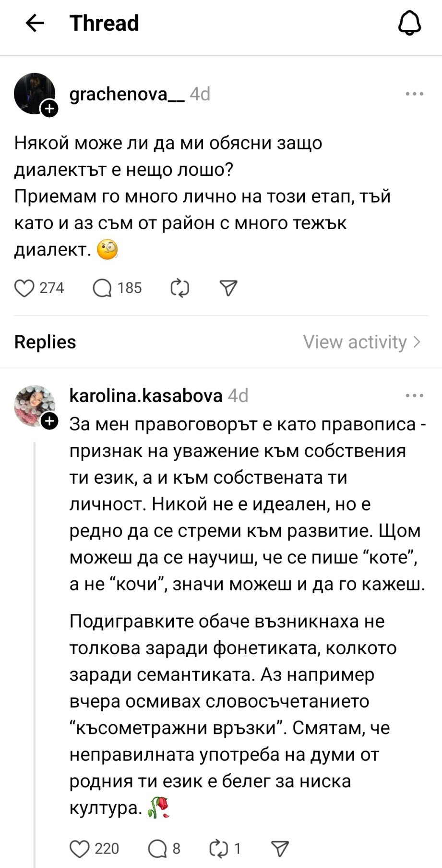
Task: Like karolina.kasabova's reply
Action: 80,849
